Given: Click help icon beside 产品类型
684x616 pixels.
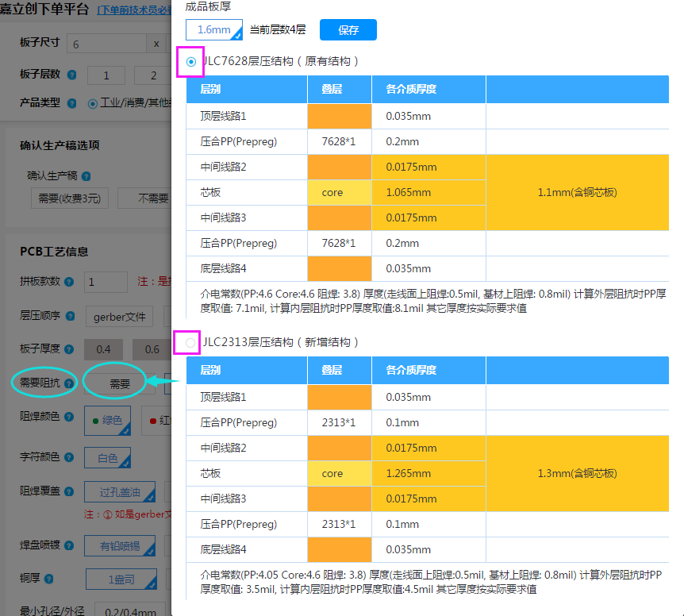Looking at the screenshot, I should [72, 103].
